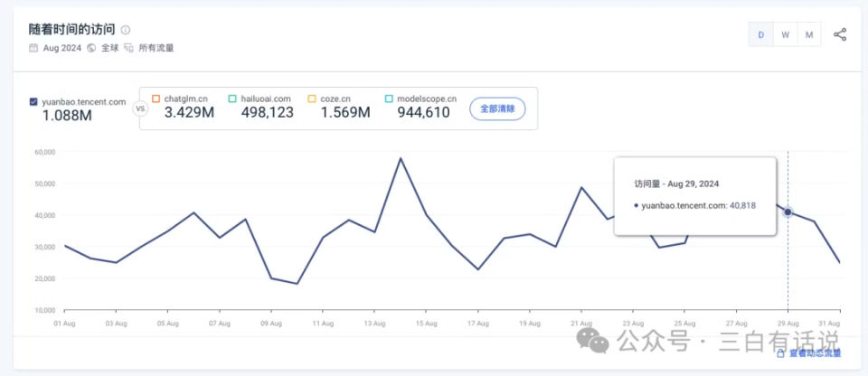Click the globe icon before 全球
Screen dimensions: 868x376
click(91, 48)
